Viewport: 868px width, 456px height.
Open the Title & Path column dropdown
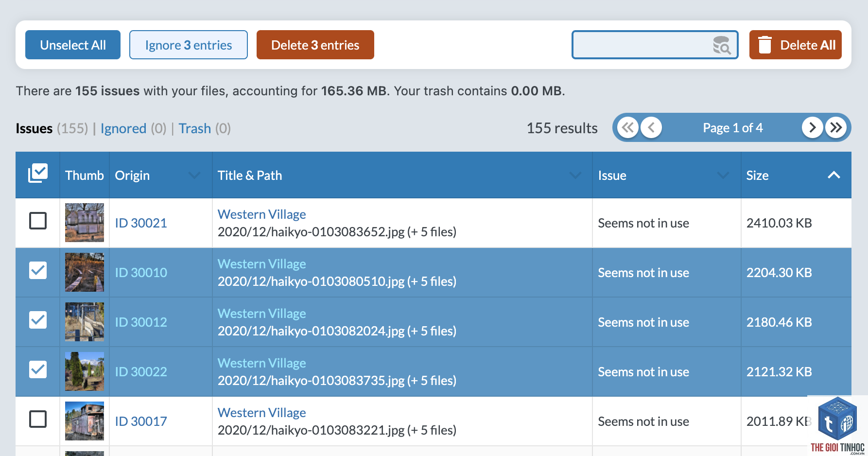click(x=575, y=175)
